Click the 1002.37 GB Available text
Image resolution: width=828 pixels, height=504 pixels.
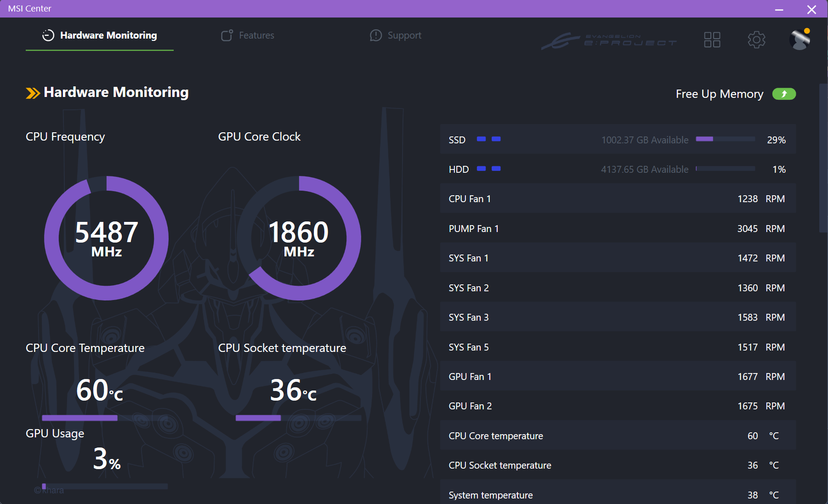[x=645, y=140]
